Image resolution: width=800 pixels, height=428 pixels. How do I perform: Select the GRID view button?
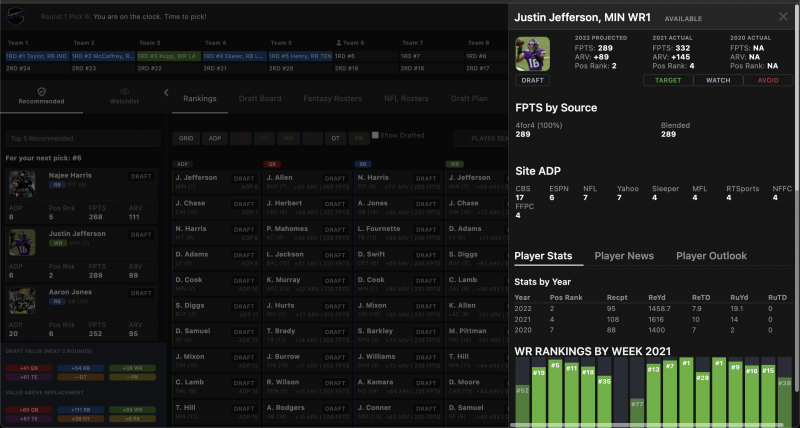click(186, 137)
